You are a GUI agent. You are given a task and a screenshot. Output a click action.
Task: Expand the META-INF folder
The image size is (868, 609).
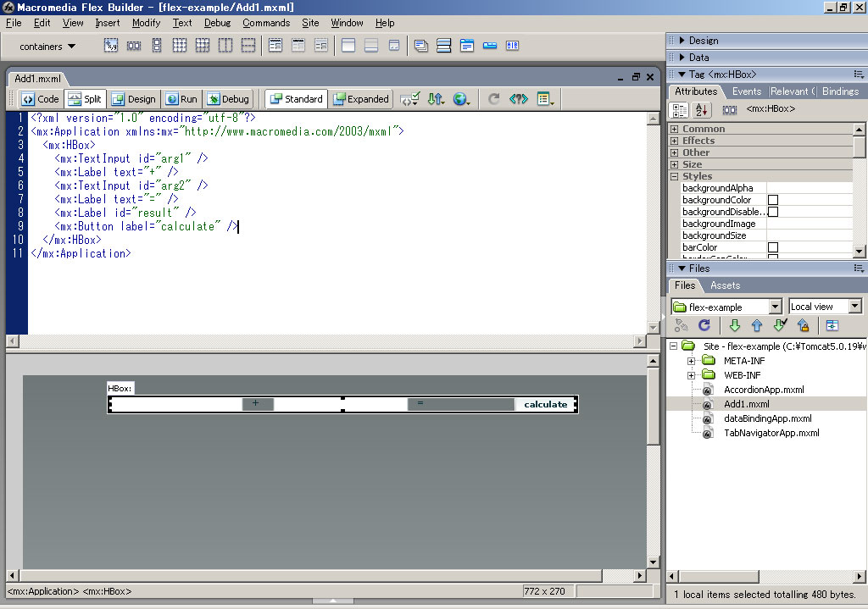(691, 361)
